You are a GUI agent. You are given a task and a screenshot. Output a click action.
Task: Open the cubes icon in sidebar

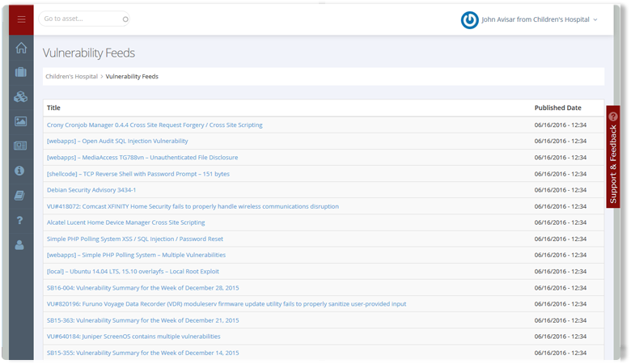click(x=21, y=97)
